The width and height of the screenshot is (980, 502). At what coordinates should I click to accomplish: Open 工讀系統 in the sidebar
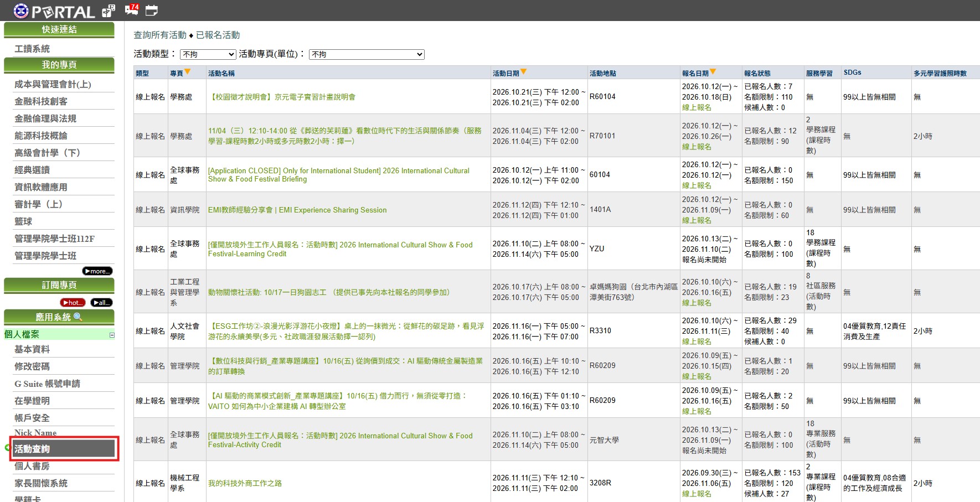[x=32, y=49]
